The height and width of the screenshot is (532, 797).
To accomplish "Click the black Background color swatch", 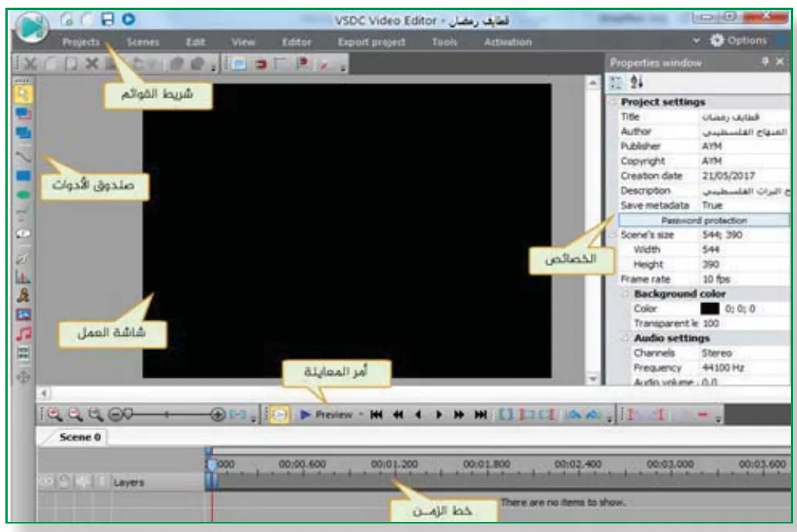I will (x=710, y=308).
